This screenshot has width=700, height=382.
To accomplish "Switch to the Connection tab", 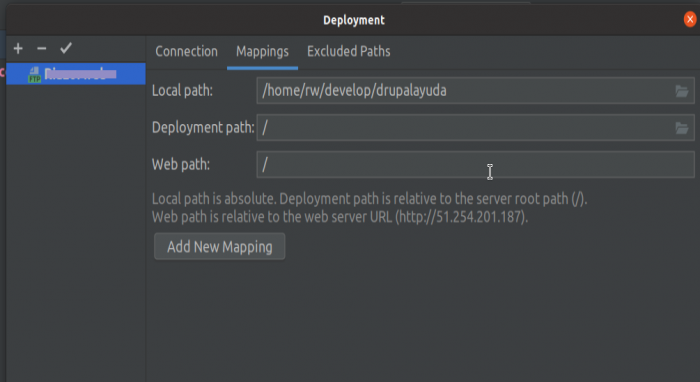I will [187, 51].
